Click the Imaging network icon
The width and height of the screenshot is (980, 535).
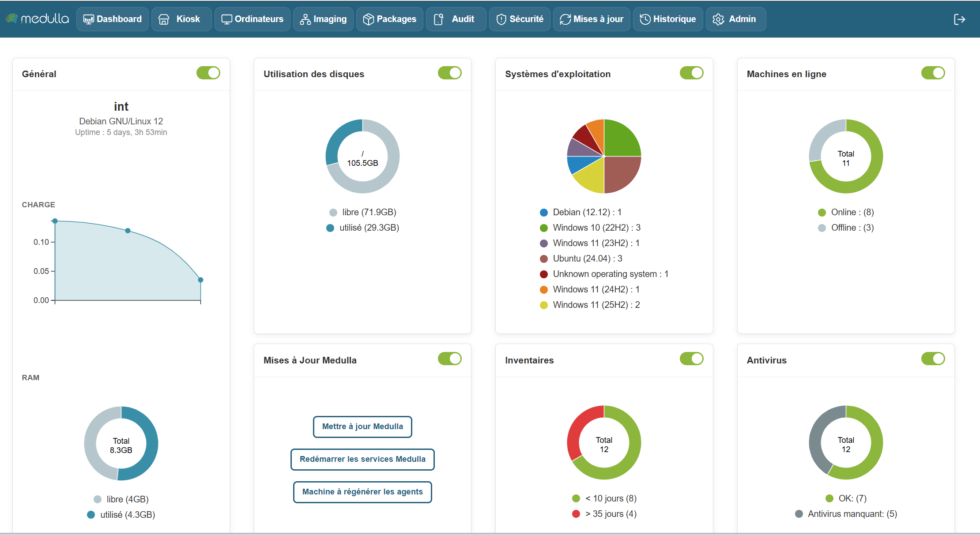305,19
